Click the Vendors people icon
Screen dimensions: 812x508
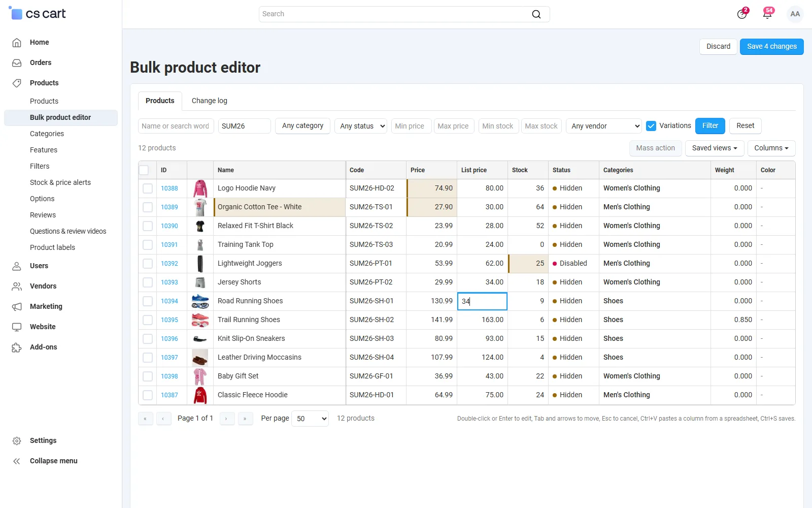pyautogui.click(x=17, y=286)
